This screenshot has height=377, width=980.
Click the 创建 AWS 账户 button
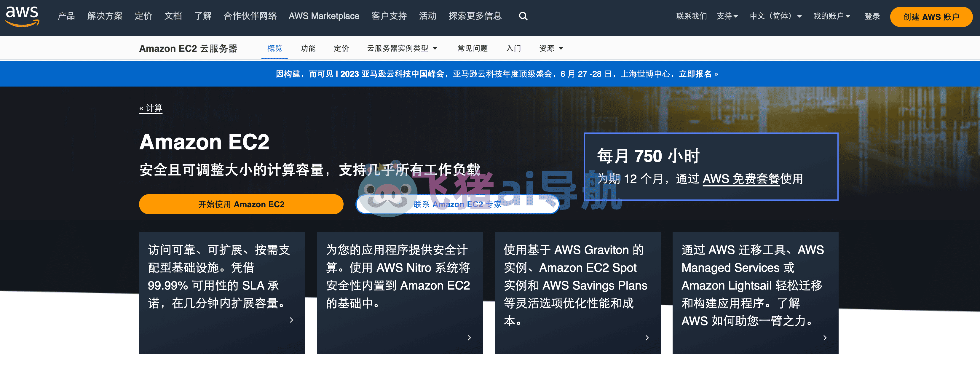point(931,17)
